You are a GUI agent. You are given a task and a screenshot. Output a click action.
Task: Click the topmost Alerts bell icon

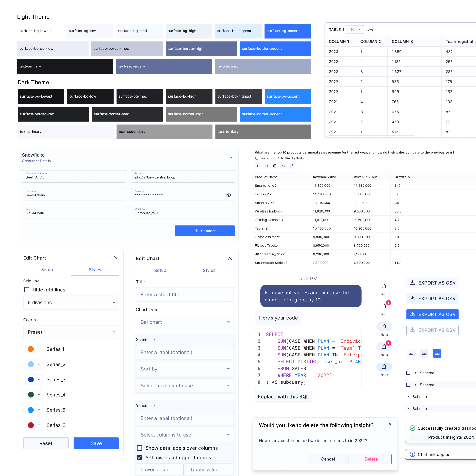[x=384, y=287]
